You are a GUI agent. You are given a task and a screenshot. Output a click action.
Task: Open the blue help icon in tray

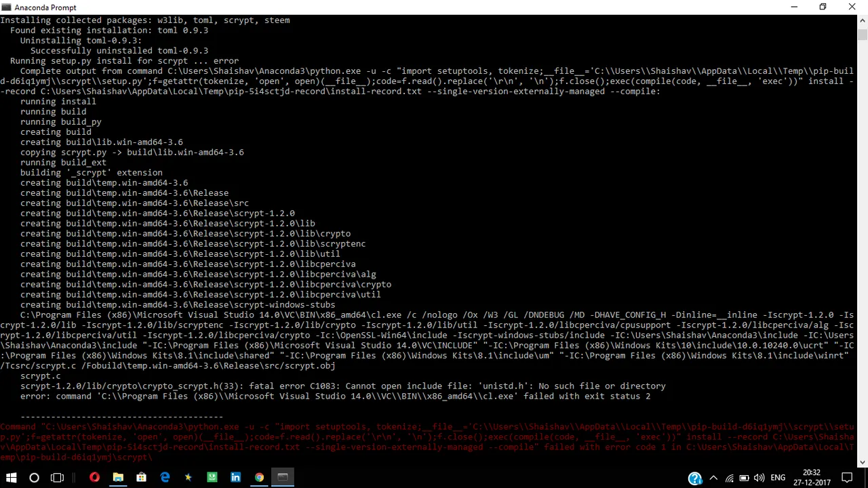[x=695, y=479]
